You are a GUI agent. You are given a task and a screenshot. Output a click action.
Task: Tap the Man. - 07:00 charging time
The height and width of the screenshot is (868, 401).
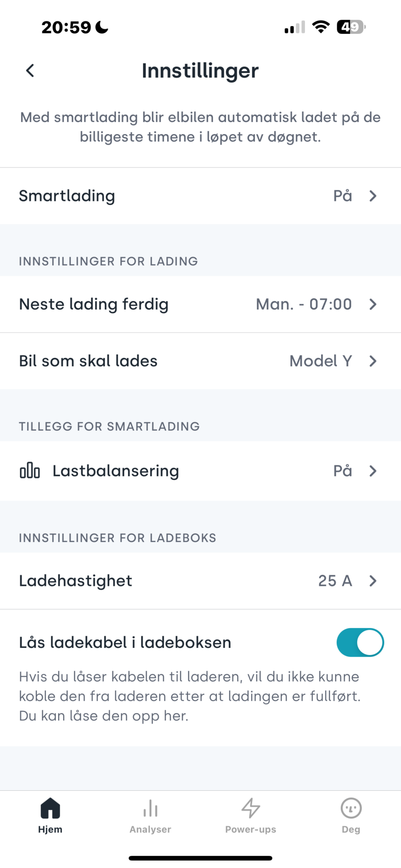click(304, 304)
